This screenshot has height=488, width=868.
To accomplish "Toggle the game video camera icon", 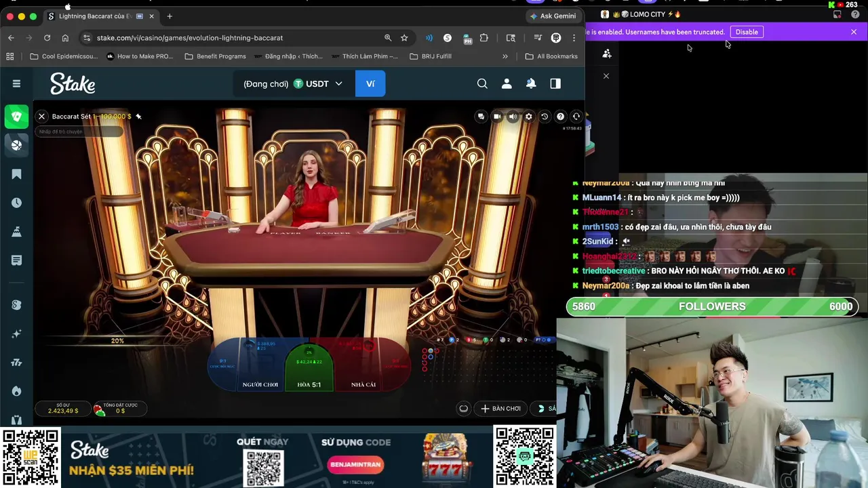I will click(497, 117).
